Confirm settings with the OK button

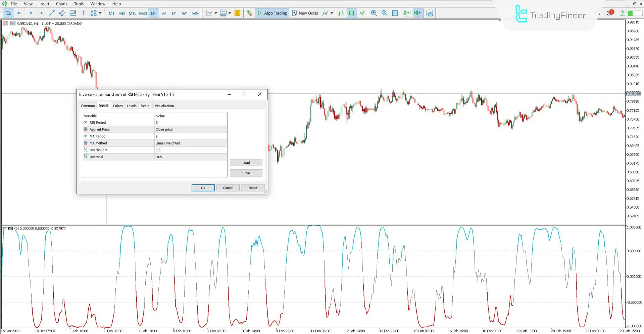coord(203,188)
